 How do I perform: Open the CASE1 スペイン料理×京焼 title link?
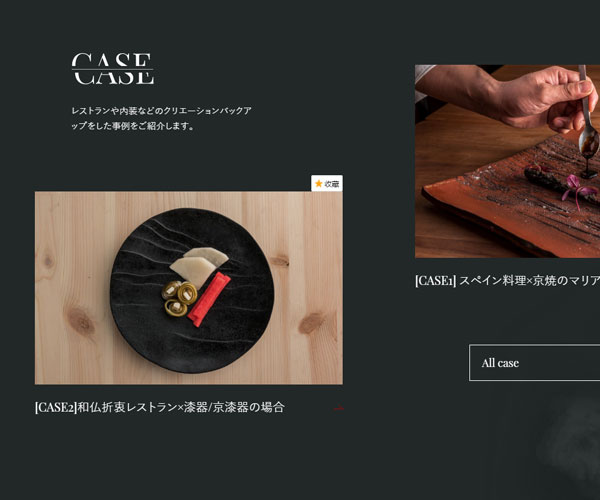point(507,280)
